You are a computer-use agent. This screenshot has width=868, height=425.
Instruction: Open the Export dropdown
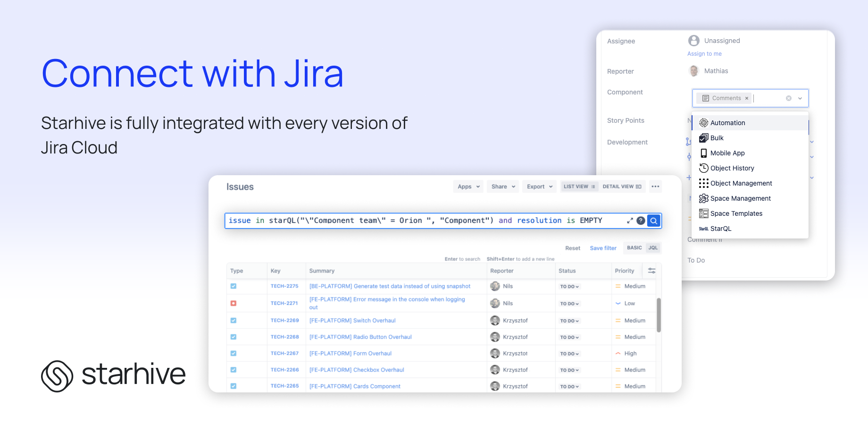click(x=540, y=187)
